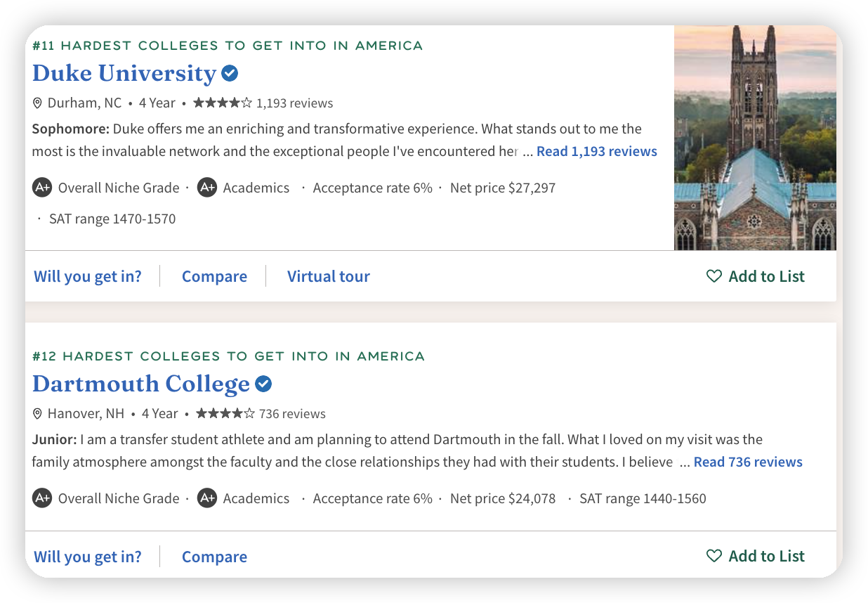Open the Dartmouth College title link

(x=141, y=384)
